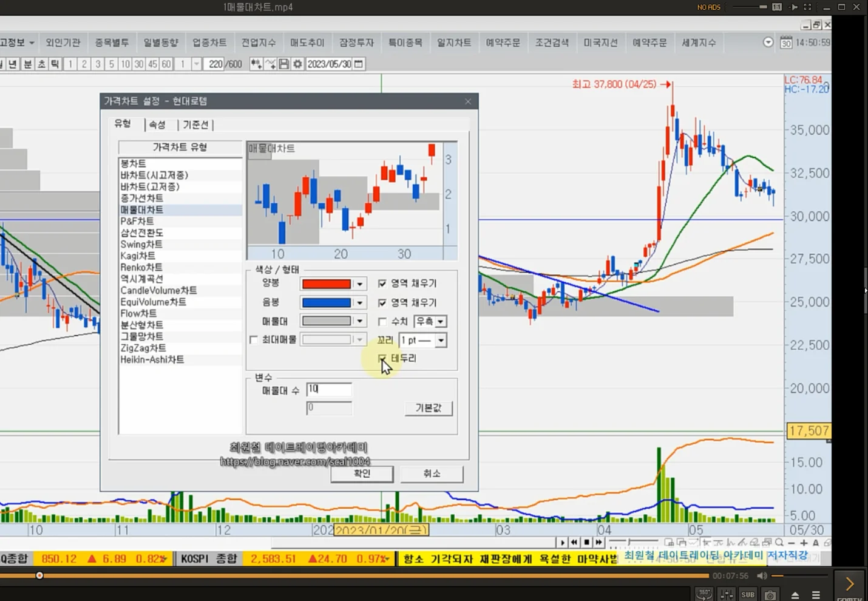Select the 분 (minute) period button

[x=27, y=64]
